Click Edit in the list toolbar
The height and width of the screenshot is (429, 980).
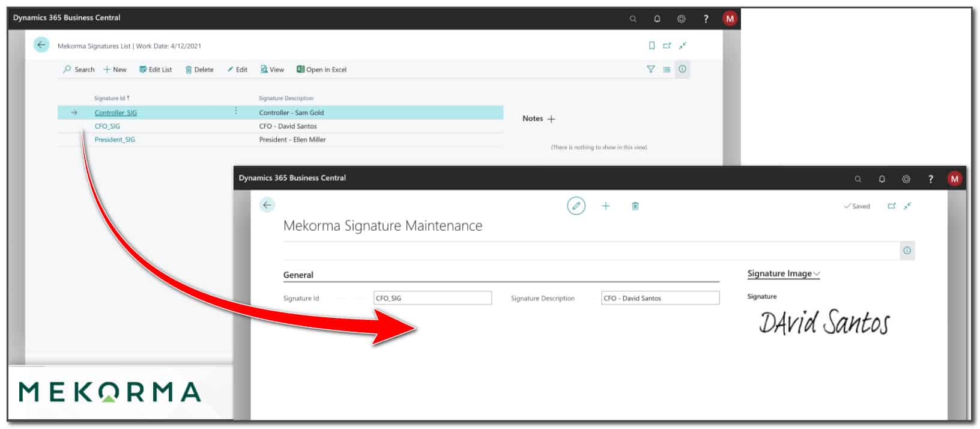(x=237, y=70)
